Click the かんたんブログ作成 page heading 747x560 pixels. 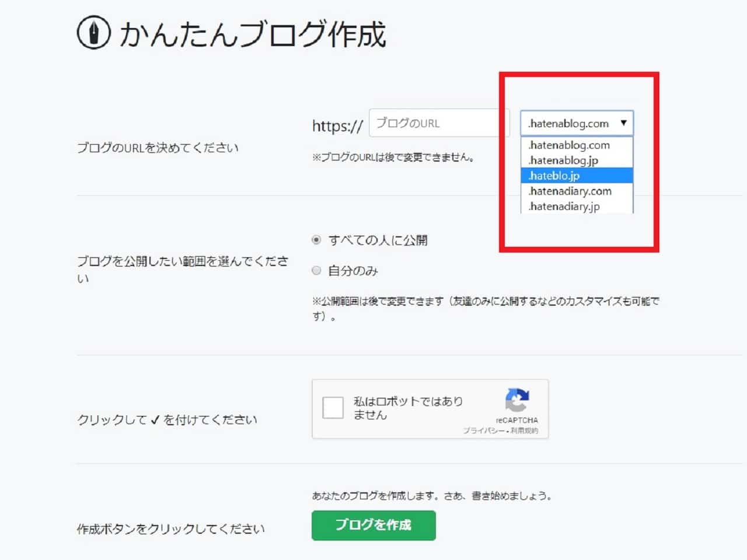[252, 34]
